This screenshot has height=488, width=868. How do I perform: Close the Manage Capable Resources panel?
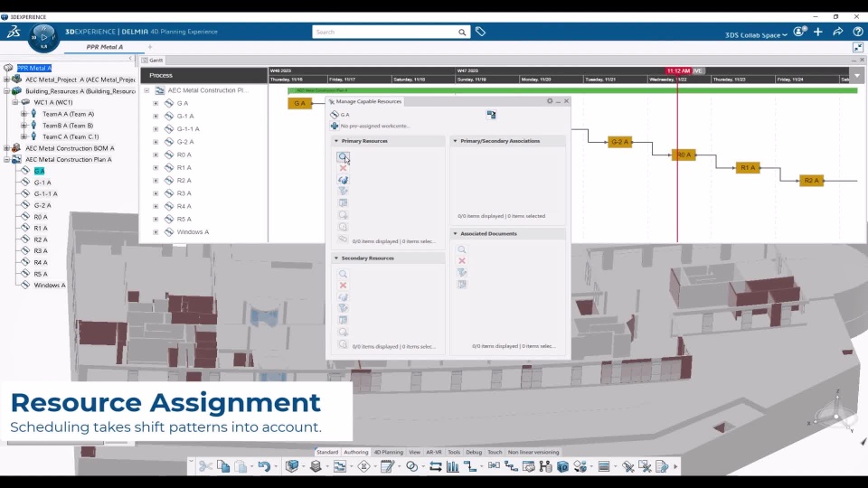point(566,101)
